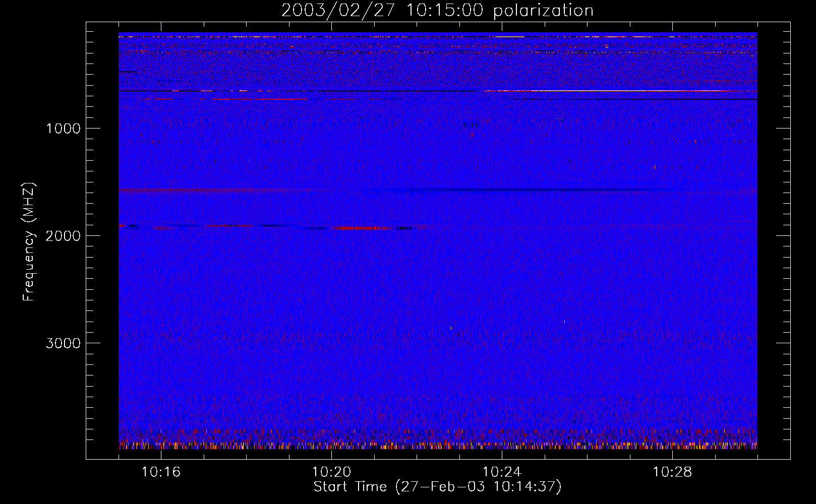The width and height of the screenshot is (816, 504).
Task: Click the short black line at spectrogram's upper left
Action: [x=127, y=72]
